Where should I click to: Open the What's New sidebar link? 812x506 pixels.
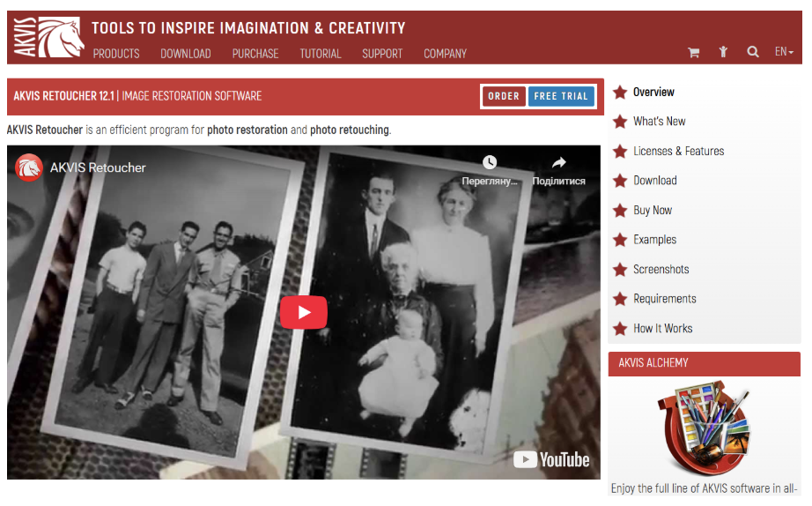(x=659, y=122)
